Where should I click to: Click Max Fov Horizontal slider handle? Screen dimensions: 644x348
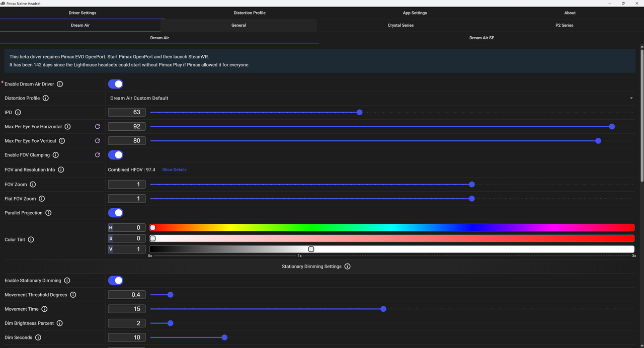[612, 127]
